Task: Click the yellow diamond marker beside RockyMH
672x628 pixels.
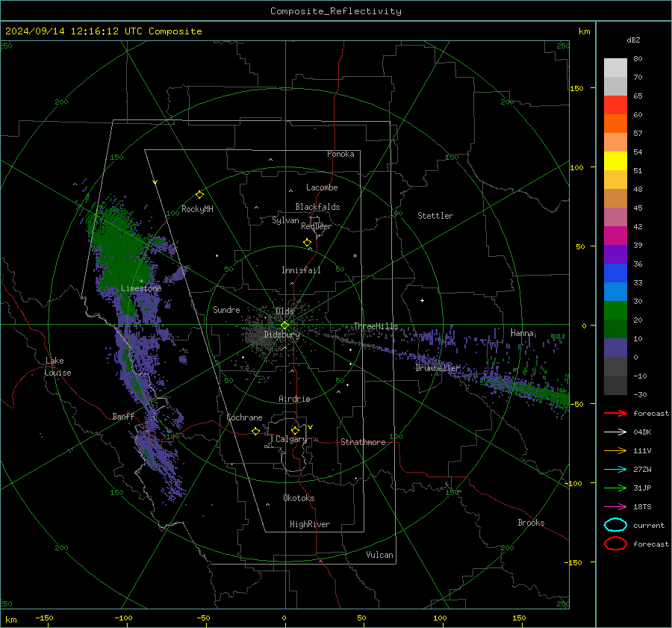Action: pos(199,195)
